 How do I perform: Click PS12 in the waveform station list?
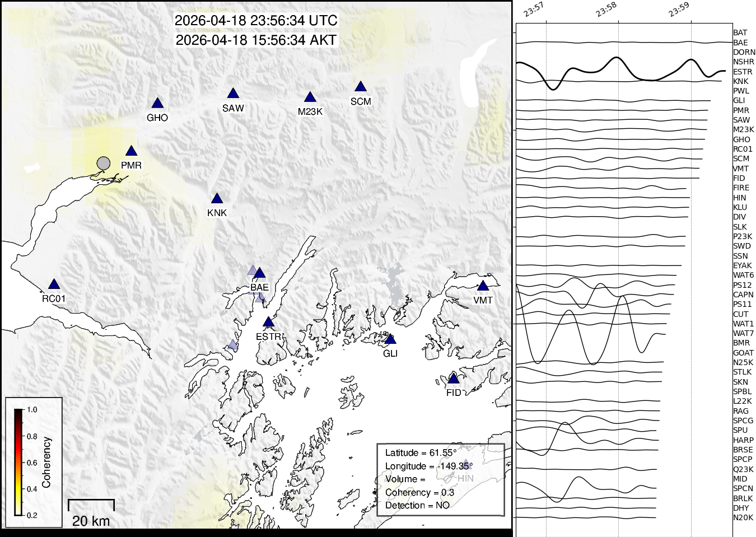(x=743, y=286)
